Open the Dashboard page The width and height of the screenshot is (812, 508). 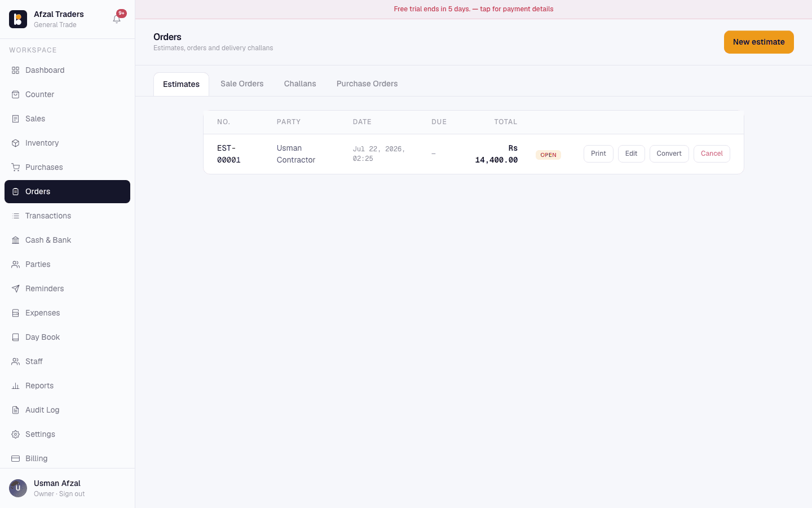pos(67,71)
